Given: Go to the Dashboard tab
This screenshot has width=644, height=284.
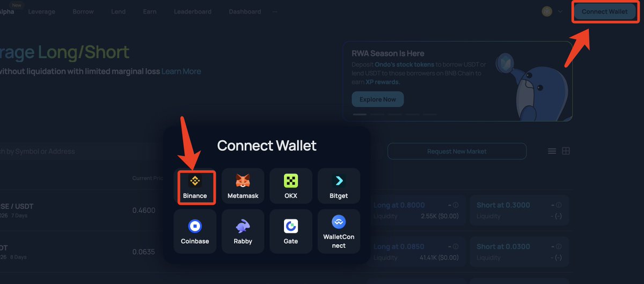Looking at the screenshot, I should coord(245,11).
